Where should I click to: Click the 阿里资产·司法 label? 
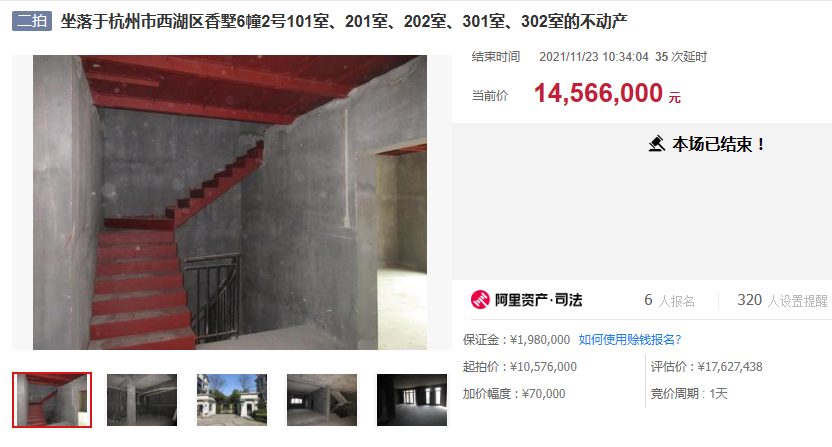[x=539, y=300]
